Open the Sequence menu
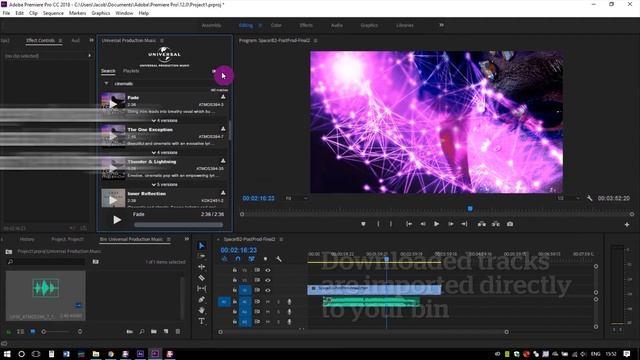Viewport: 640px width, 360px height. pyautogui.click(x=53, y=13)
